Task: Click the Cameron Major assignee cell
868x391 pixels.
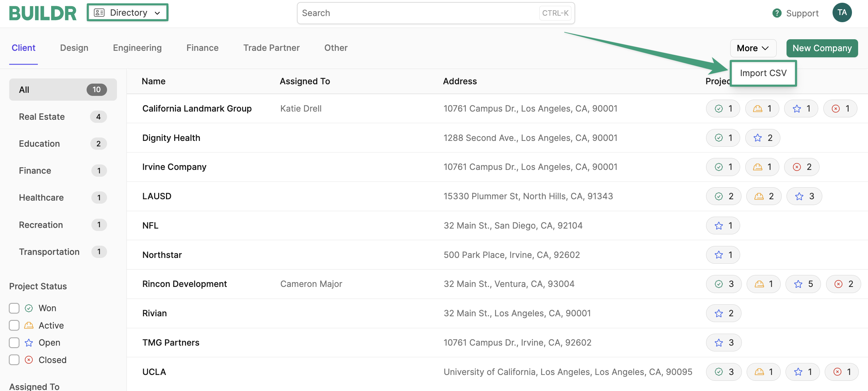Action: click(311, 284)
